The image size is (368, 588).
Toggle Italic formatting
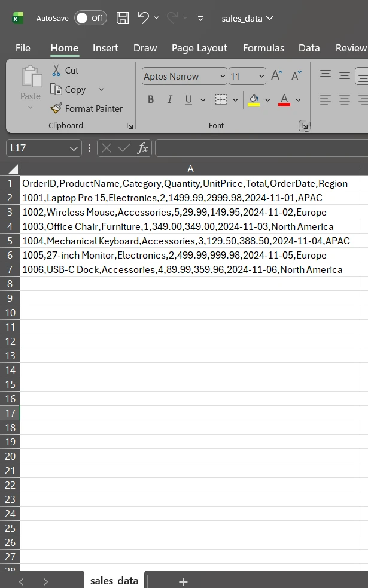click(169, 100)
